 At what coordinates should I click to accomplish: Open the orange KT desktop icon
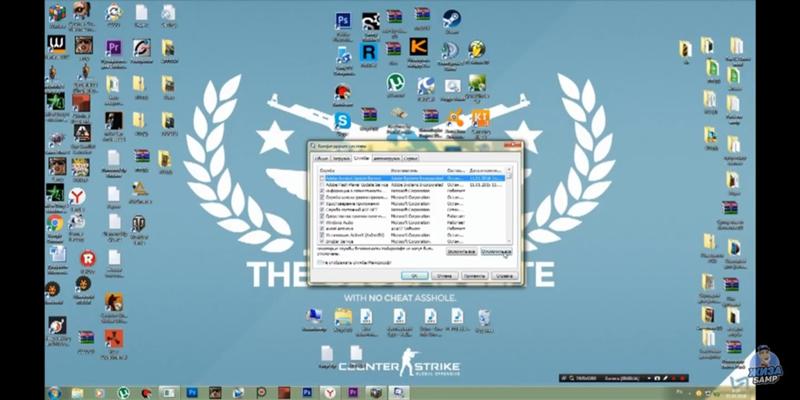point(480,118)
